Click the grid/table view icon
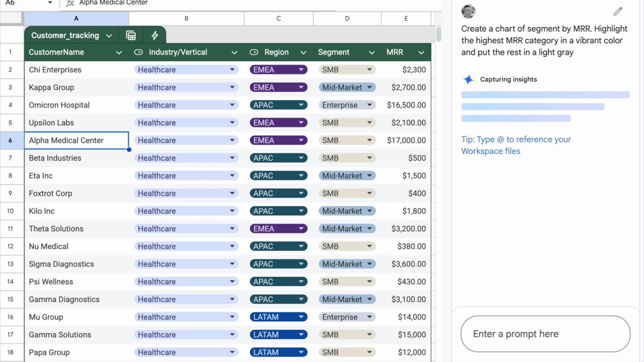The height and width of the screenshot is (362, 644). 131,35
